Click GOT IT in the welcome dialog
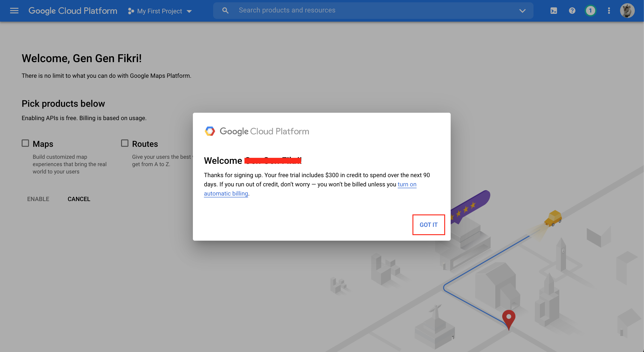The image size is (644, 352). pyautogui.click(x=429, y=225)
